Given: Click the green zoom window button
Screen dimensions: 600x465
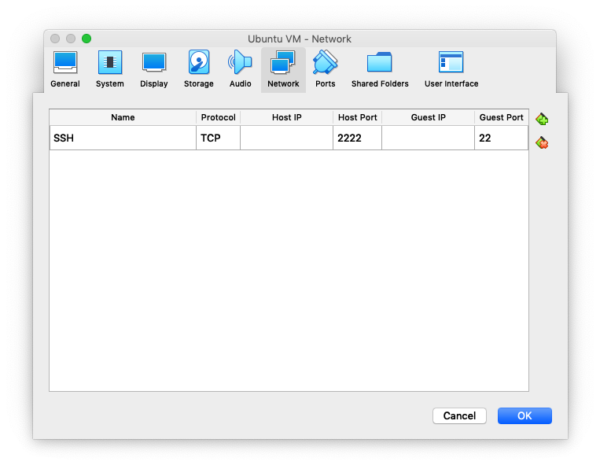Looking at the screenshot, I should [x=86, y=39].
